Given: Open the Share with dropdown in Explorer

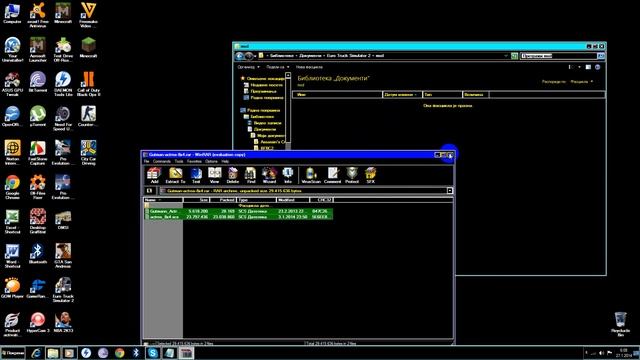Looking at the screenshot, I should pyautogui.click(x=278, y=67).
